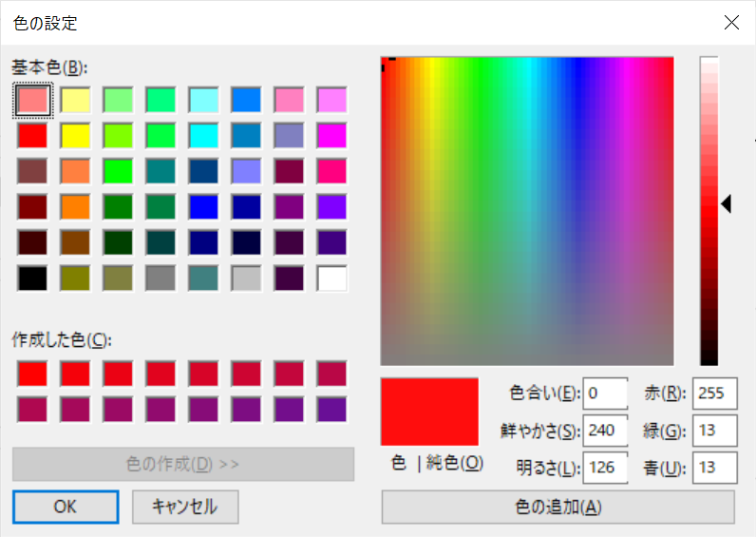The height and width of the screenshot is (537, 756).
Task: Pick the light silver-gray basic color swatch
Action: (246, 278)
